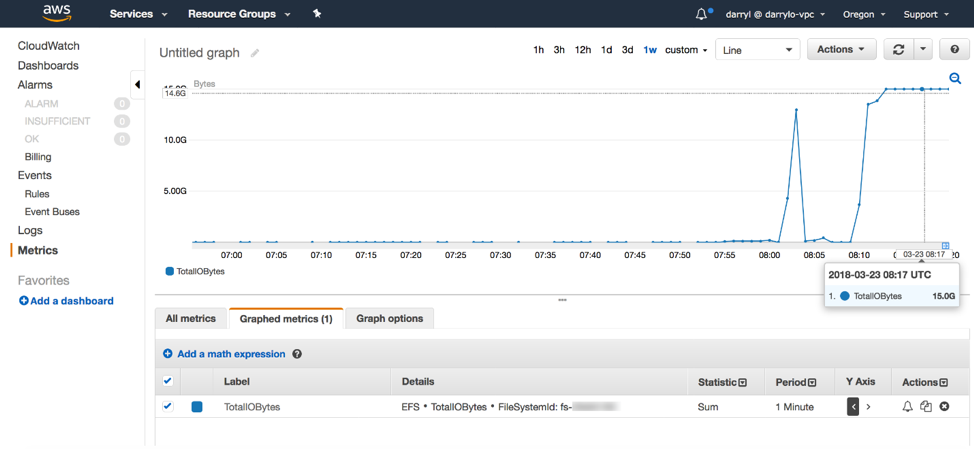Select the 3h time range
The image size is (974, 449).
[559, 50]
